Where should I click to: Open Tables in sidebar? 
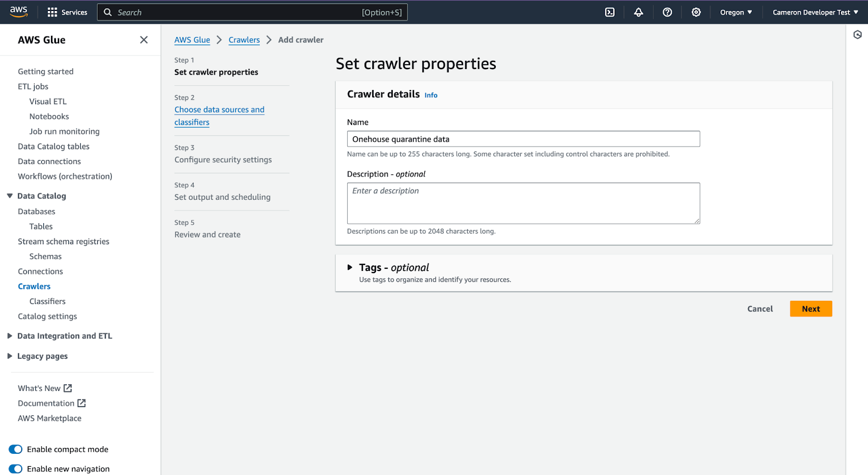pyautogui.click(x=41, y=226)
